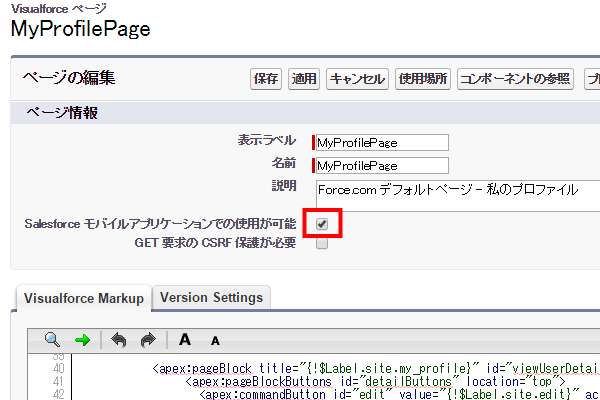Image resolution: width=600 pixels, height=400 pixels.
Task: Open 使用場所 (Where Used) button
Action: pyautogui.click(x=423, y=79)
